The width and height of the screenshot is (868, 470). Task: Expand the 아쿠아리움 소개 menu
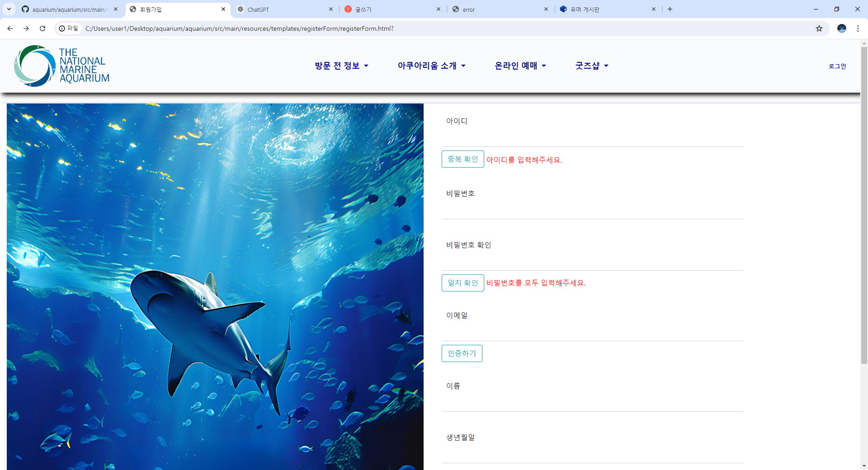432,66
